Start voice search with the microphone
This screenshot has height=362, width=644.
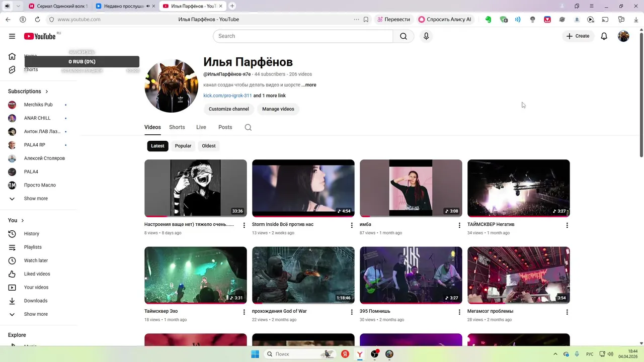click(426, 36)
